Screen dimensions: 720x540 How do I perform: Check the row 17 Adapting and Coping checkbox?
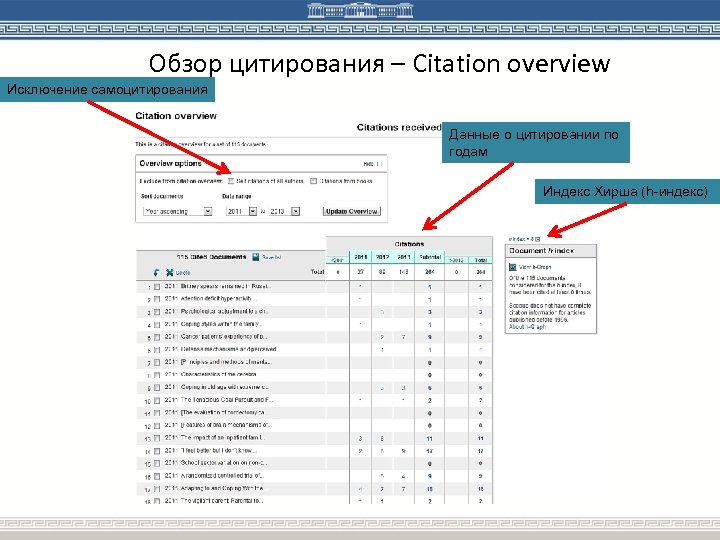tap(157, 489)
